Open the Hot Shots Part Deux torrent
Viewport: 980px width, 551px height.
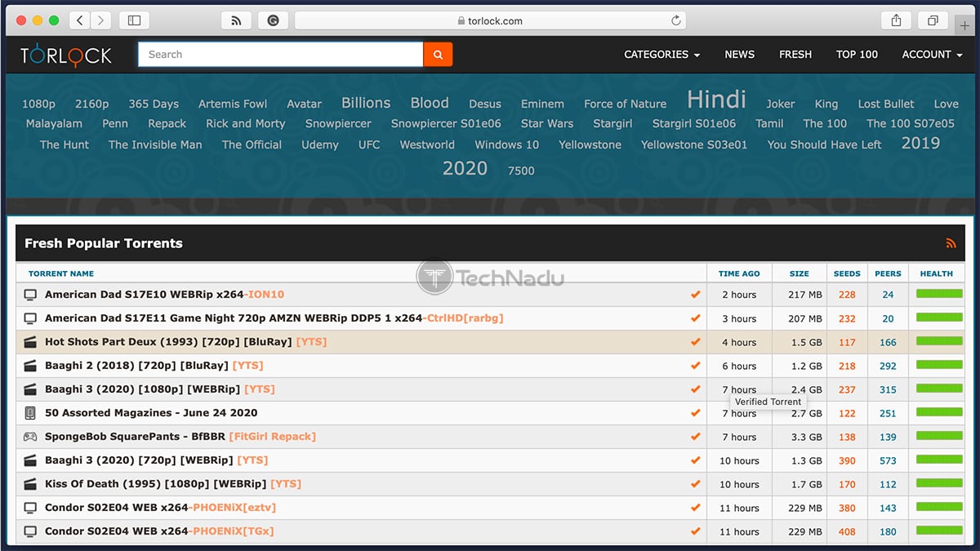[185, 342]
